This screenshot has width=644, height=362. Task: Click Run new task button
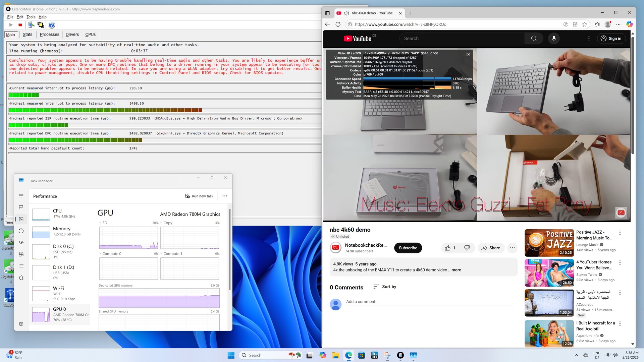pos(199,196)
